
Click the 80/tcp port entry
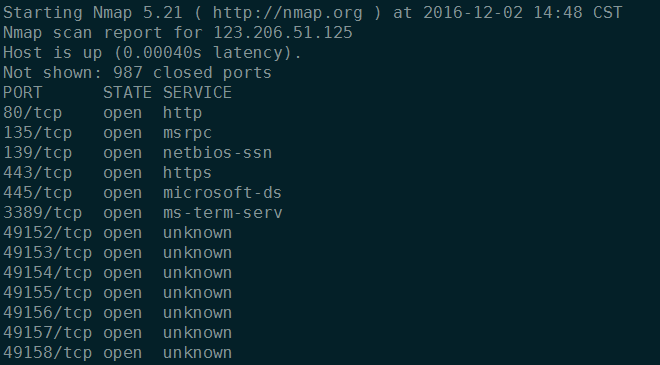tap(32, 113)
